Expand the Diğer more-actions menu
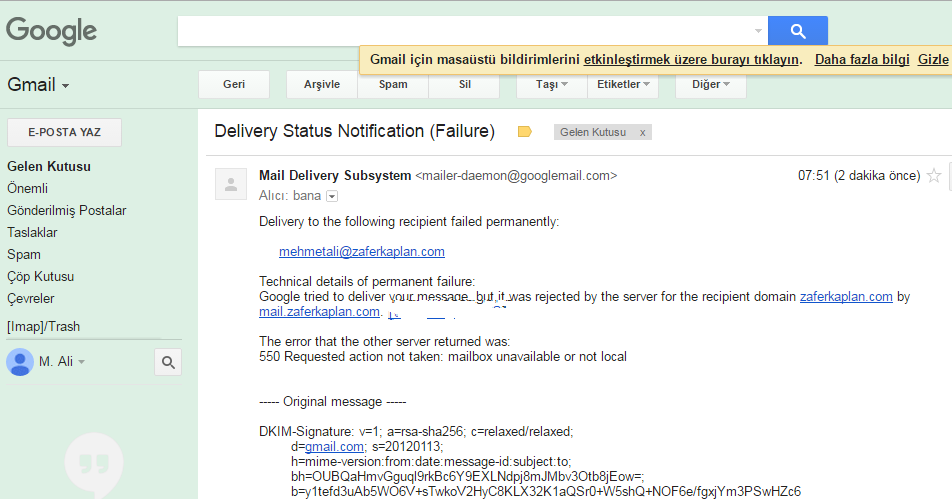 710,84
